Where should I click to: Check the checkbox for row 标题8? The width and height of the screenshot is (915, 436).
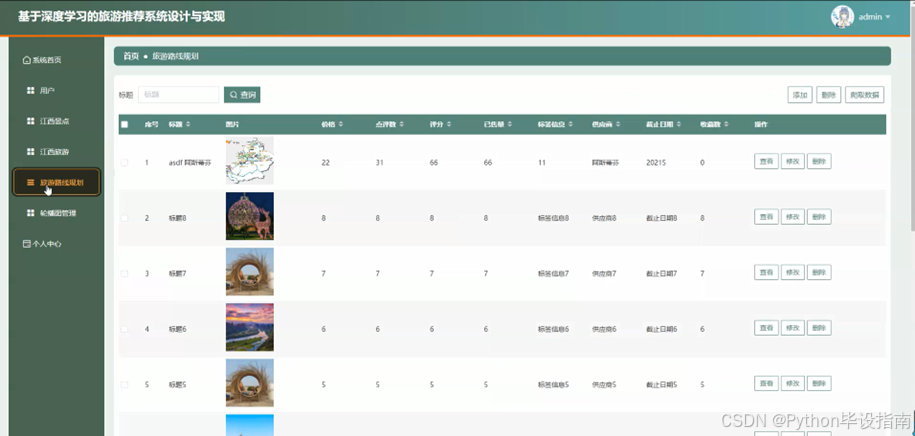[124, 218]
